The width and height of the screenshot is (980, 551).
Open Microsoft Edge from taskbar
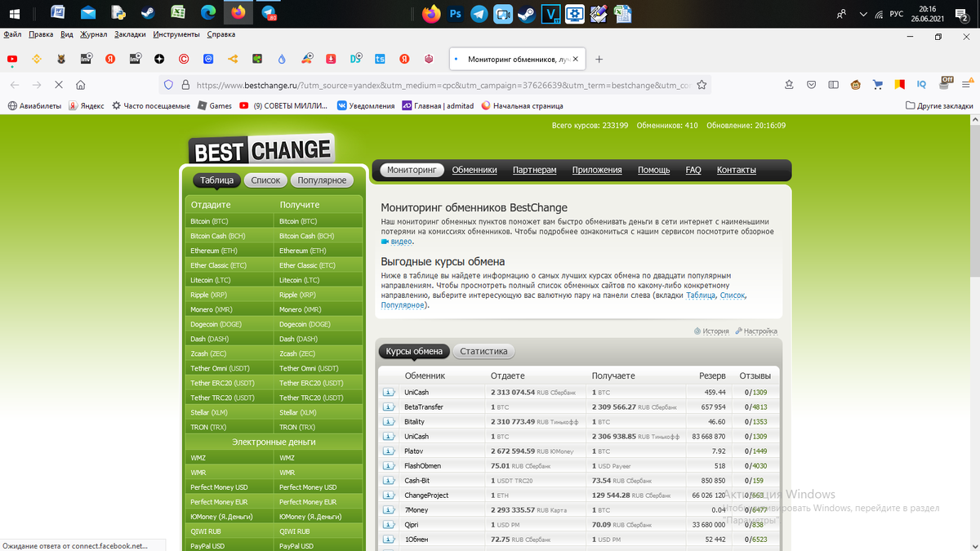click(207, 13)
